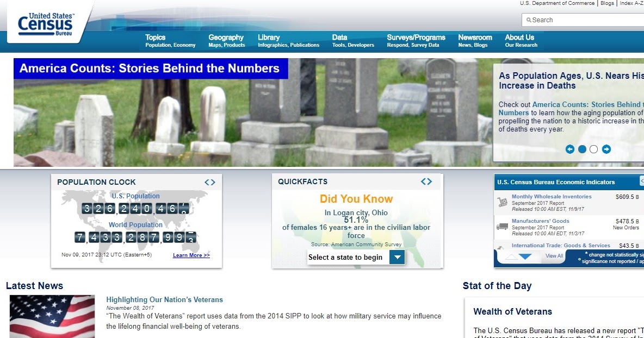
Task: Open Monthly Wholesale Inventories indicator
Action: click(552, 197)
